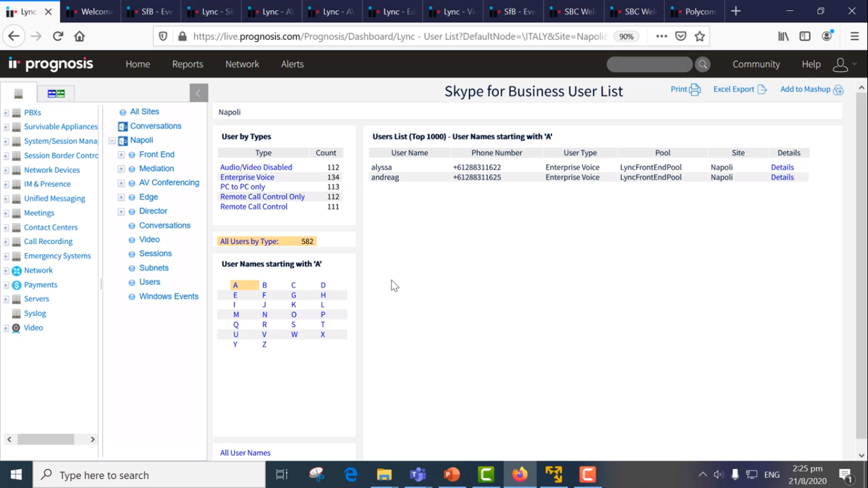Click the All Sites tree item
868x488 pixels.
coord(145,112)
